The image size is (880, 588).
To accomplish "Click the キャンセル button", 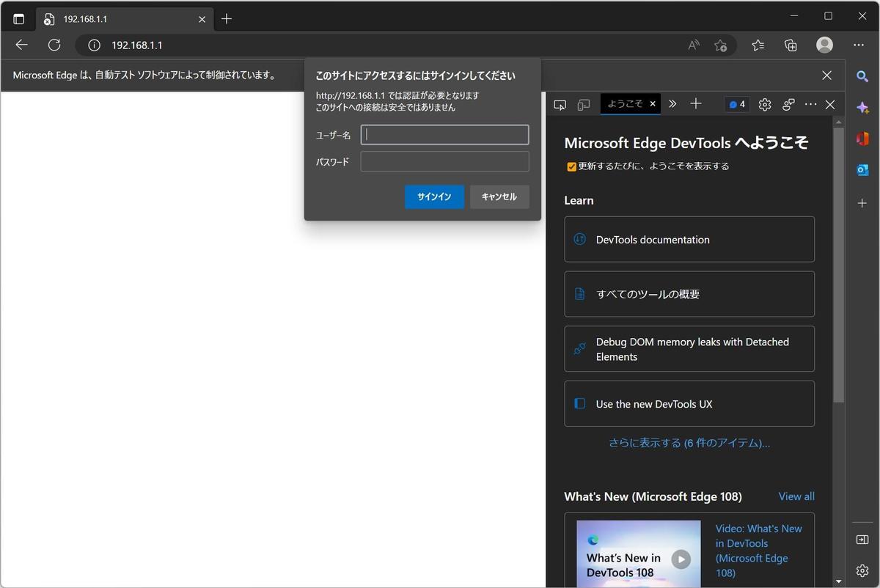I will coord(499,196).
